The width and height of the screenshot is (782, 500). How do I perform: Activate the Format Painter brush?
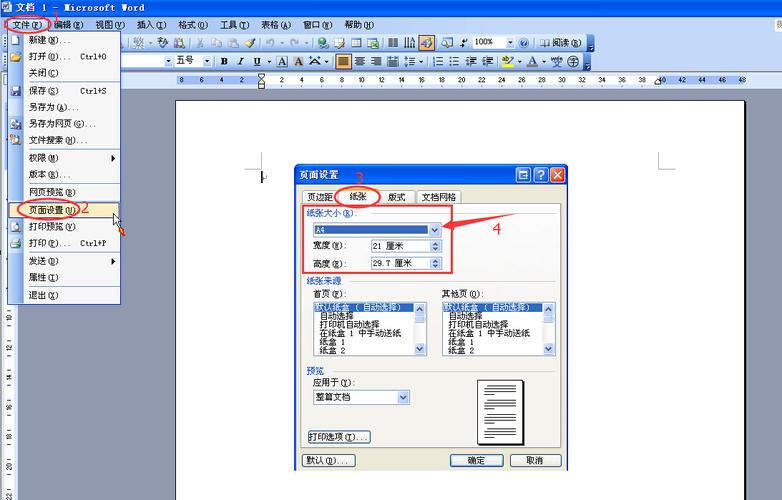[x=250, y=43]
